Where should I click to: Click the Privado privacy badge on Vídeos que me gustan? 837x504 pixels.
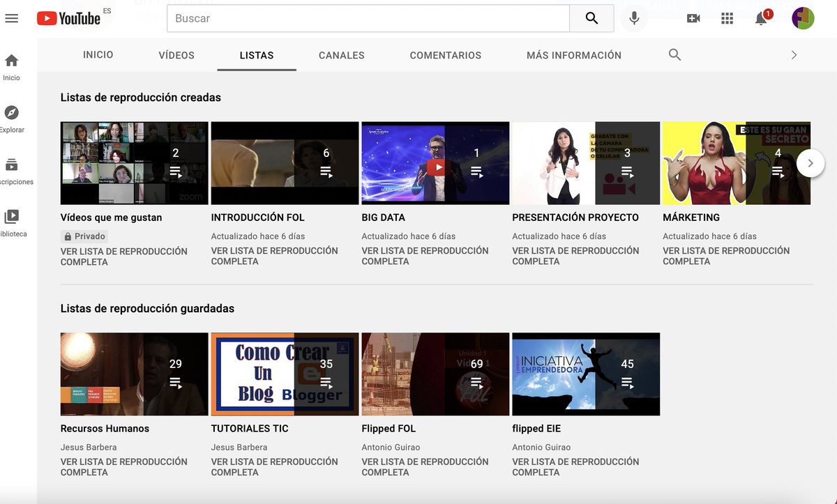click(84, 236)
